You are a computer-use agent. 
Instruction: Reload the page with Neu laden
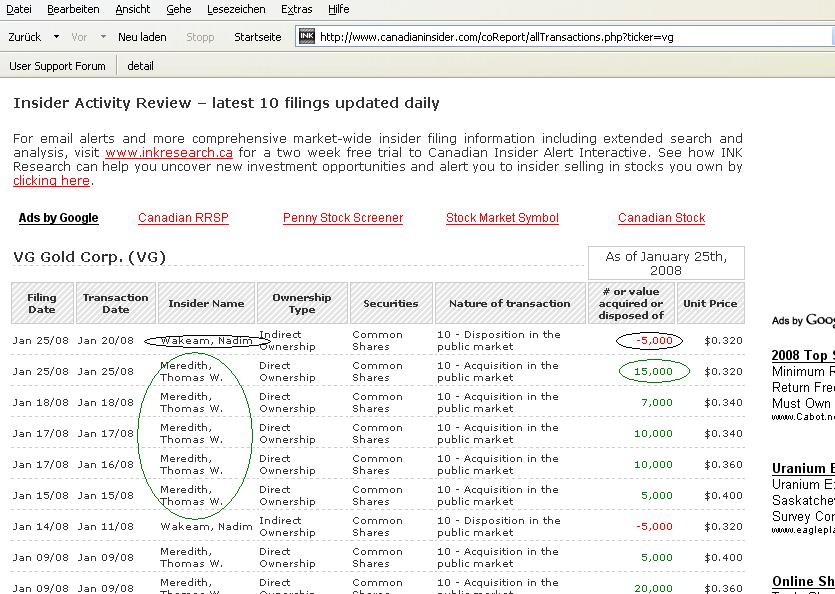[x=142, y=37]
